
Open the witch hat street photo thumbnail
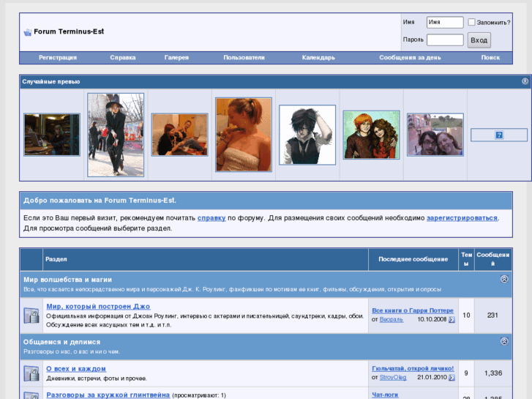click(x=116, y=135)
